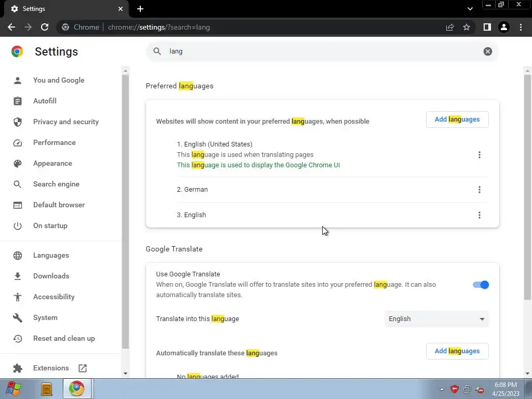
Task: Click the "Preferred languages" heading
Action: click(179, 86)
